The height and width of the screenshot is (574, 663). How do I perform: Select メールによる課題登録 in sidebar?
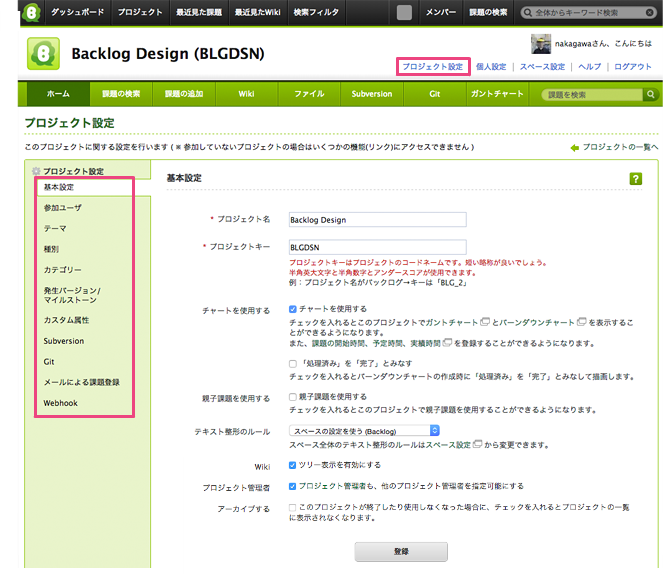(x=82, y=383)
